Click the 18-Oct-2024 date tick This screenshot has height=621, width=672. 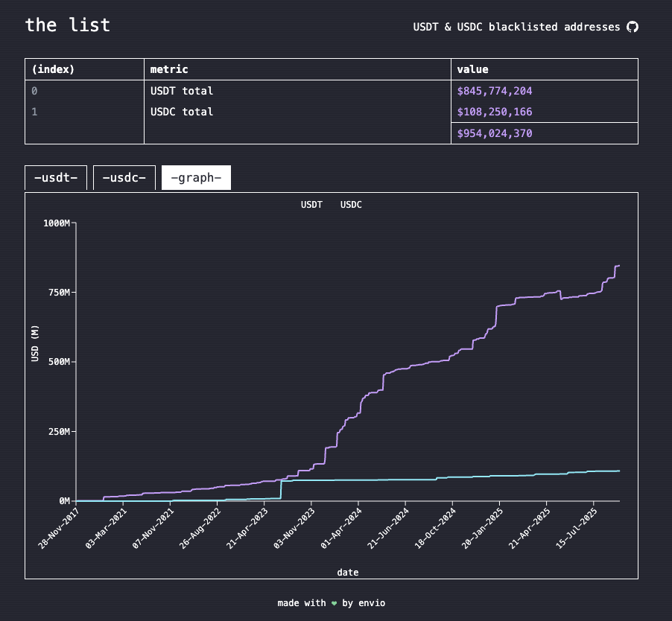click(x=434, y=529)
